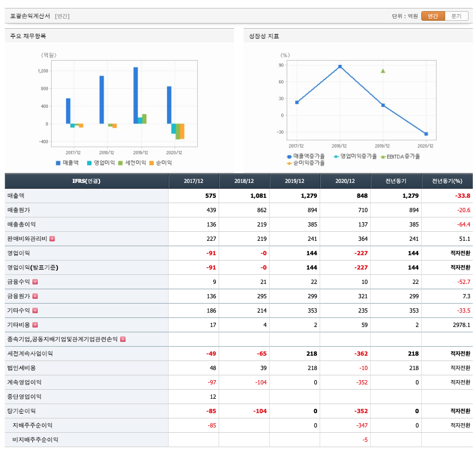Expand 종속기업,공동지배기업및관계기업관련손익 plus icon
The width and height of the screenshot is (476, 453).
[123, 339]
